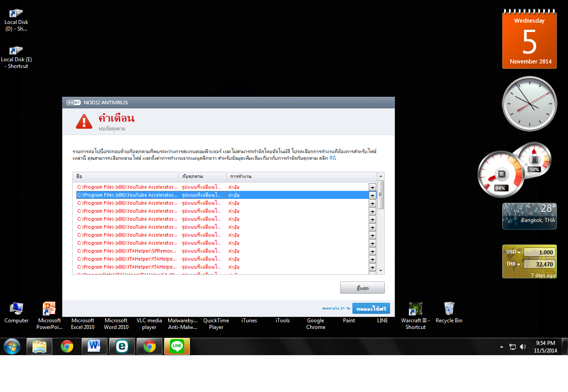This screenshot has width=568, height=392.
Task: Select the Microsoft Word 2010 desktop label
Action: [x=116, y=324]
